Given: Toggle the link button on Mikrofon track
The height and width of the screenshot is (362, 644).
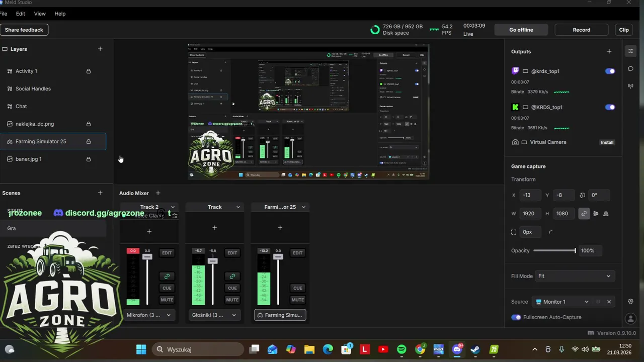Looking at the screenshot, I should (167, 276).
